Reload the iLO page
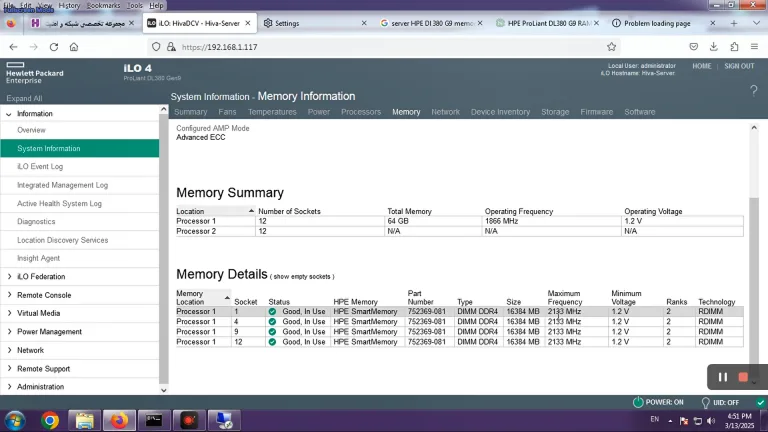The width and height of the screenshot is (768, 432). point(54,47)
